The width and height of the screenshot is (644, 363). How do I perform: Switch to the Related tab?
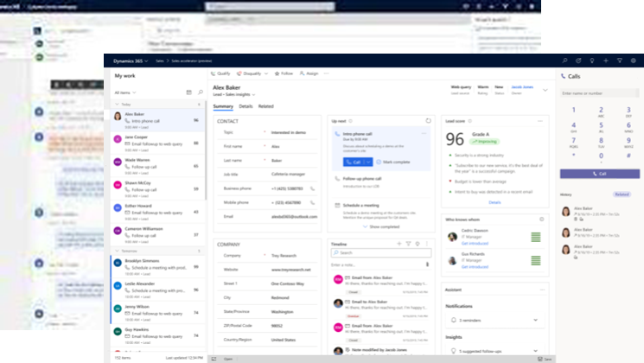click(x=266, y=106)
